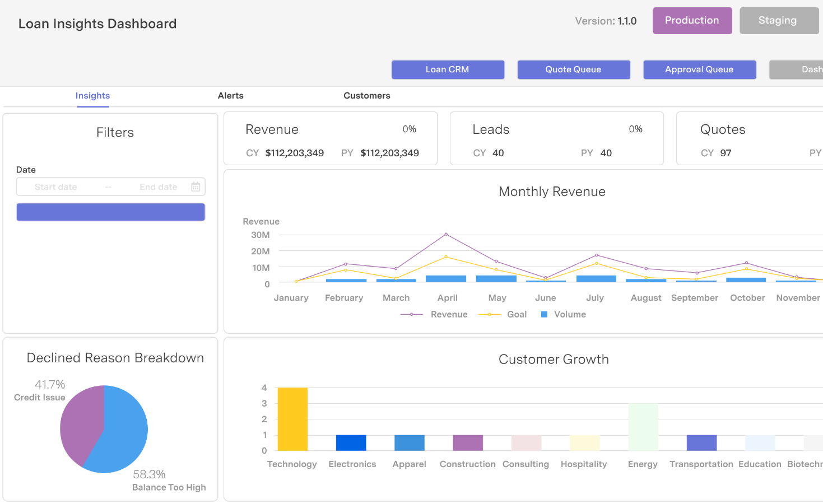Screen dimensions: 823x504
Task: Click the End date input field
Action: pos(159,187)
